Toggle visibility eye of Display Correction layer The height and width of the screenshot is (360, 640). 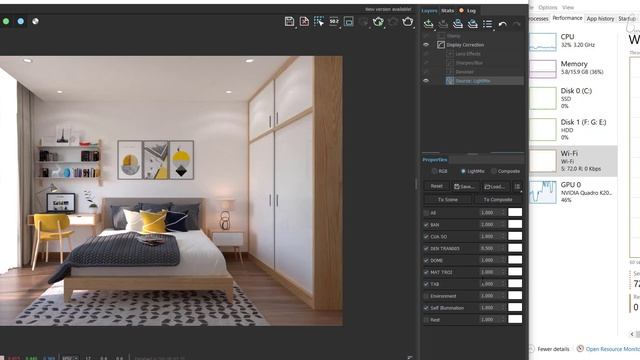click(x=426, y=44)
